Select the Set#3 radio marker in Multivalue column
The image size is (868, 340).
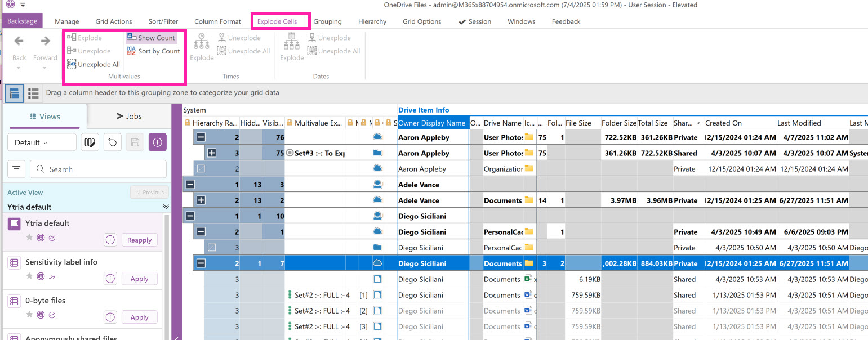[x=290, y=153]
